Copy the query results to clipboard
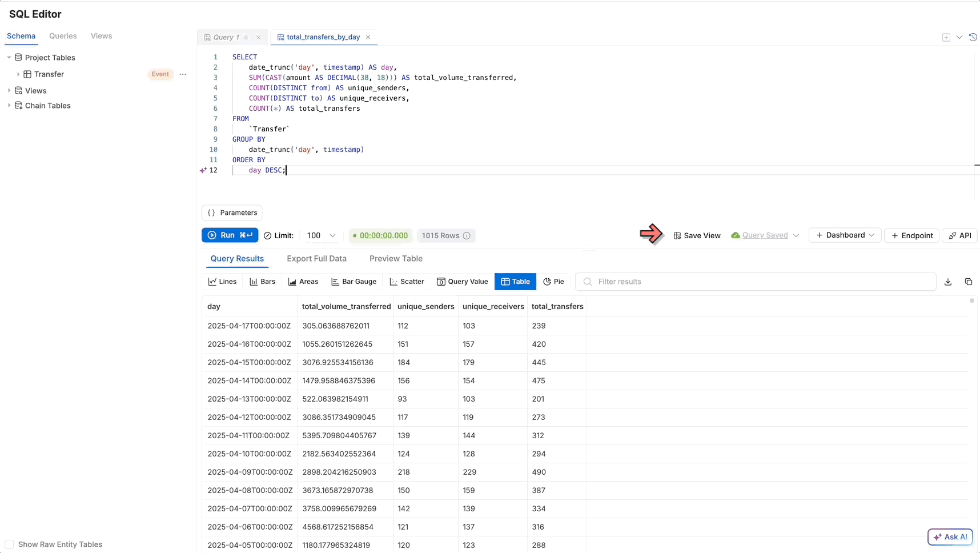Viewport: 980px width, 553px height. click(969, 282)
